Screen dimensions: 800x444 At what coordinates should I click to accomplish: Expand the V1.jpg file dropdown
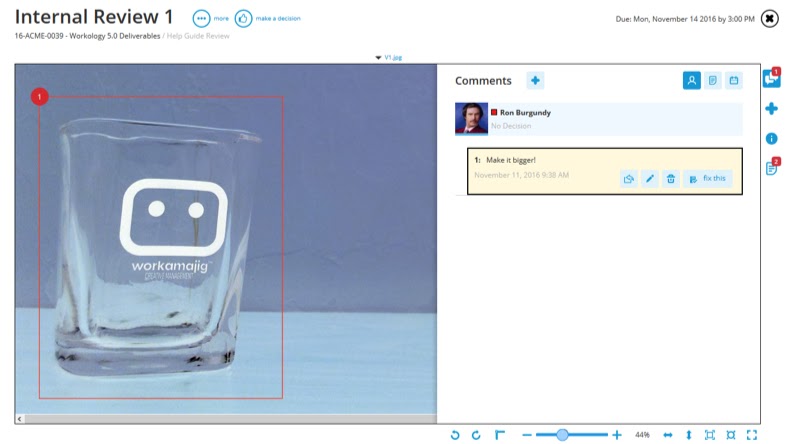click(x=389, y=57)
